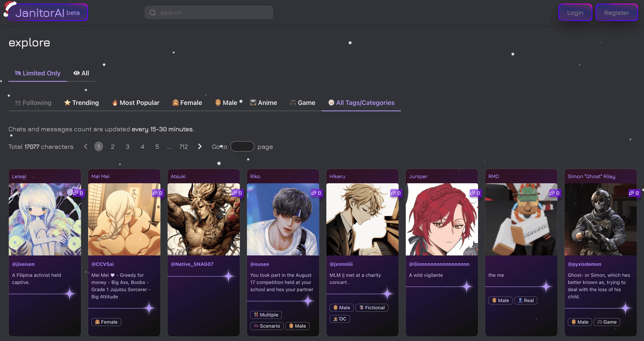Click the Scenario tag on Riko card
644x341 pixels.
coord(267,326)
